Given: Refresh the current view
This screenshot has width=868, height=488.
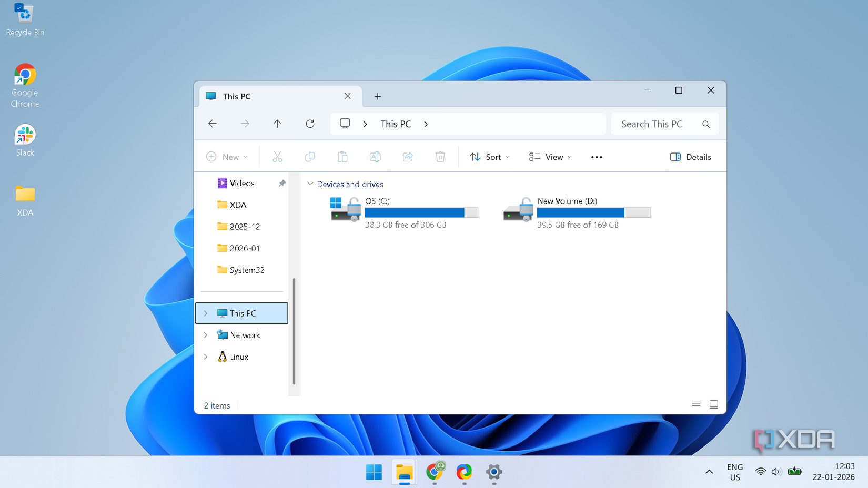Looking at the screenshot, I should click(x=310, y=124).
